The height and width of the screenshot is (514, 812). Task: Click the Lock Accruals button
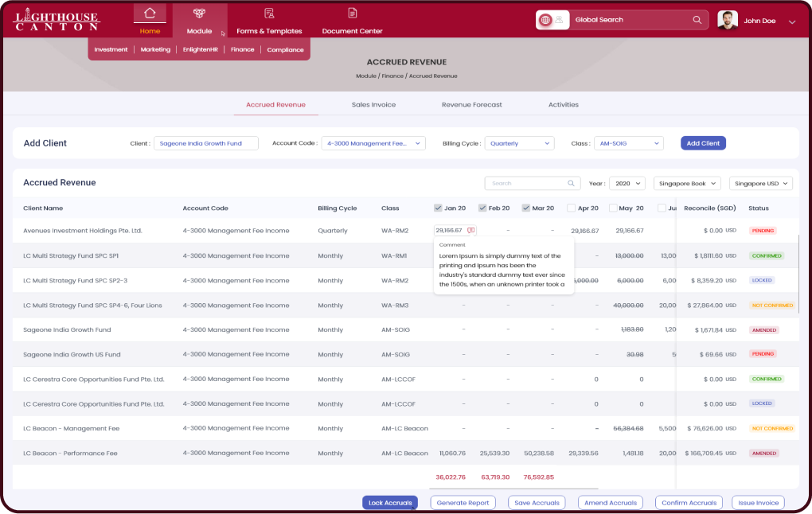pos(390,503)
